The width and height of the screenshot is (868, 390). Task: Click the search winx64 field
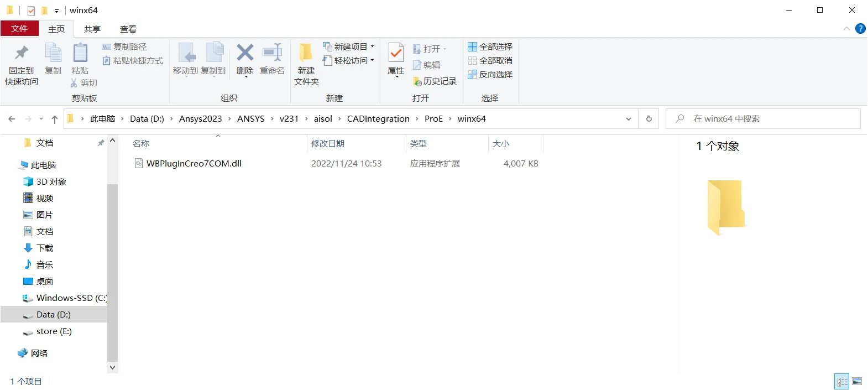click(763, 119)
